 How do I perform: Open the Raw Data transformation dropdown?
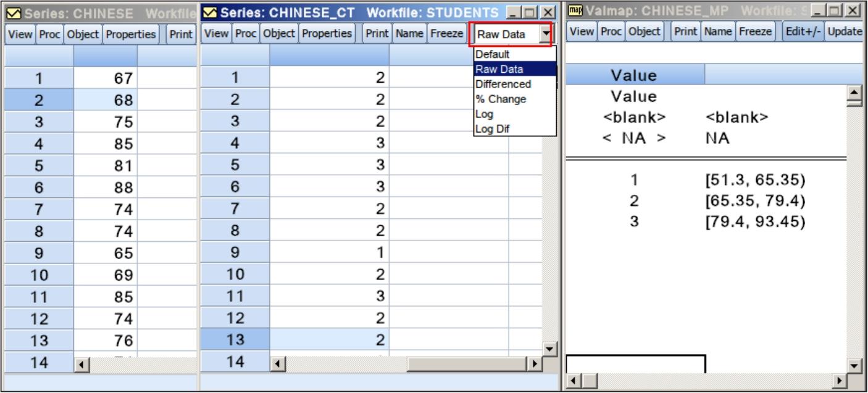(x=545, y=33)
